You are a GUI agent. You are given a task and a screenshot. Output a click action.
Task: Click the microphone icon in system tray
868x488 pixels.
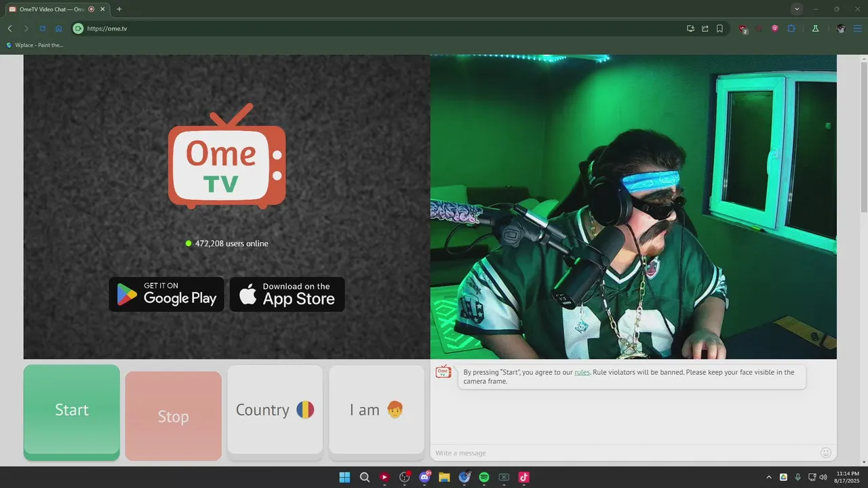[x=797, y=477]
